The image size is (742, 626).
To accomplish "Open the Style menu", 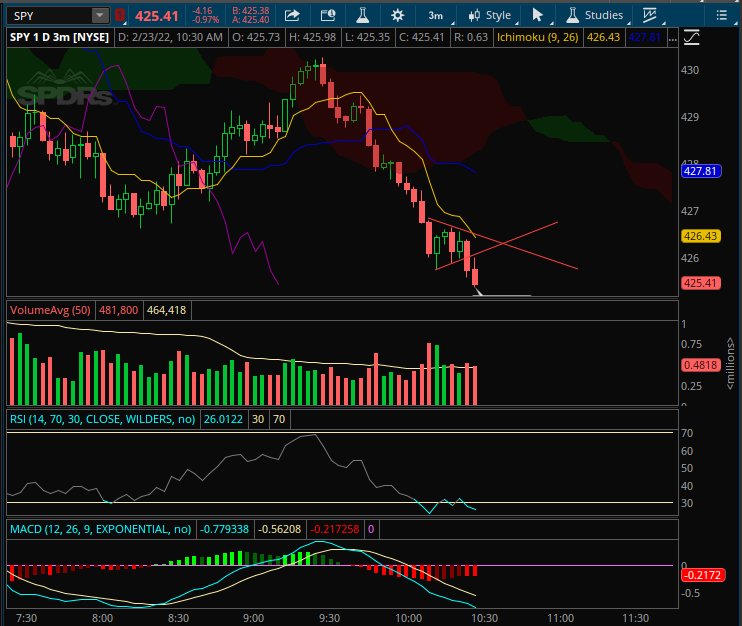I will (x=490, y=16).
